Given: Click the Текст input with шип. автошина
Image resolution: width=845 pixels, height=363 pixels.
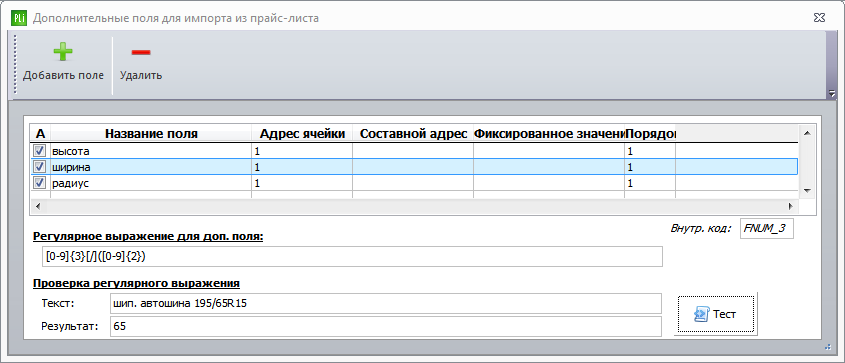Looking at the screenshot, I should point(385,303).
